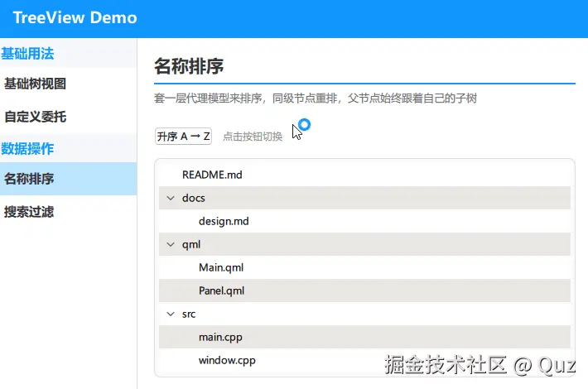Click the docs folder label
Image resolution: width=588 pixels, height=389 pixels.
coord(194,198)
